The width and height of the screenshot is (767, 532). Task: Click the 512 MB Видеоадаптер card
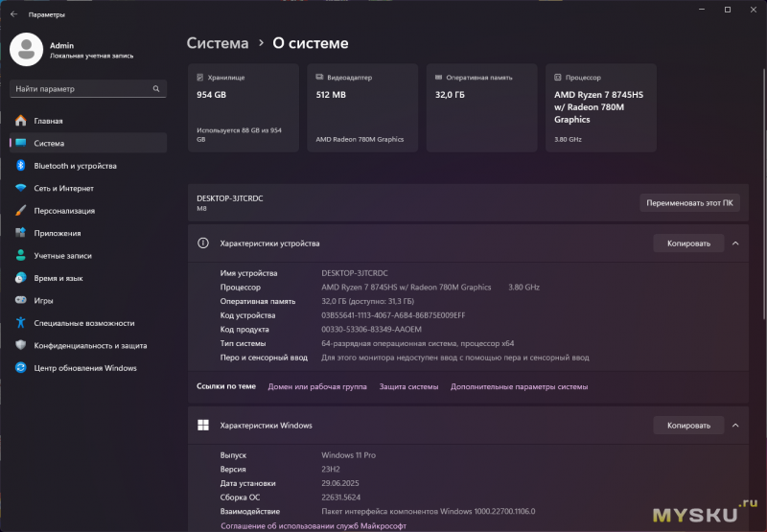click(362, 107)
